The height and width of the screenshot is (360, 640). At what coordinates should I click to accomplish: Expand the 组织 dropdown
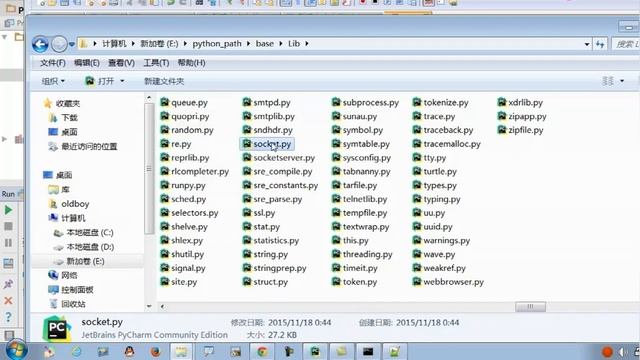coord(53,81)
